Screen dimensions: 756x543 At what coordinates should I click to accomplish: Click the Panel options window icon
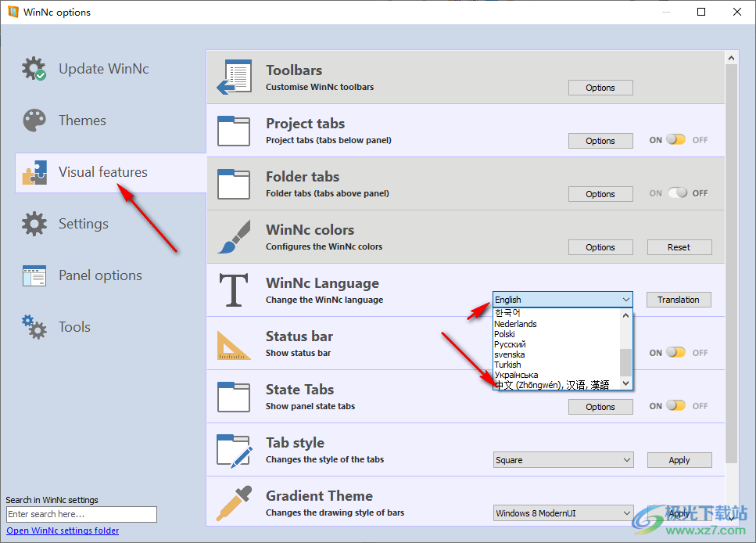(x=34, y=275)
